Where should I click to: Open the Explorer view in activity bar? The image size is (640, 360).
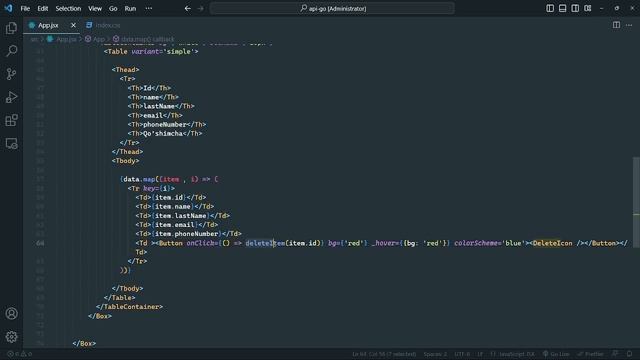click(x=11, y=28)
